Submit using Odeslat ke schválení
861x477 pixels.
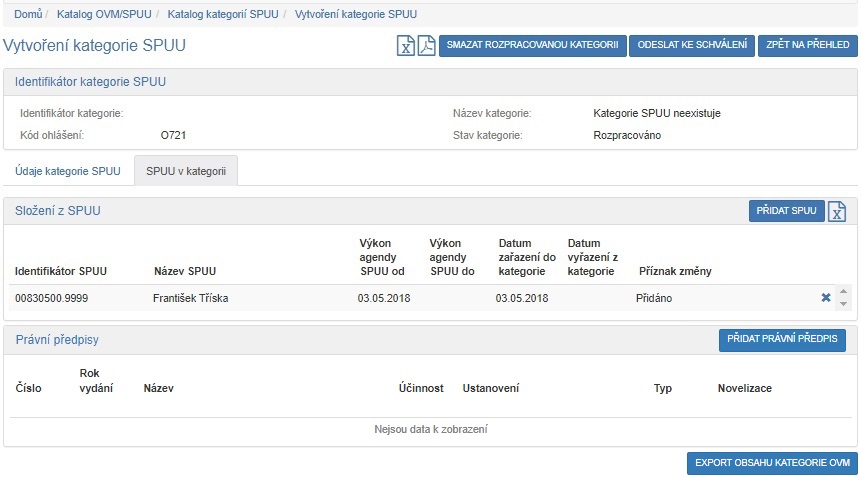[x=692, y=46]
